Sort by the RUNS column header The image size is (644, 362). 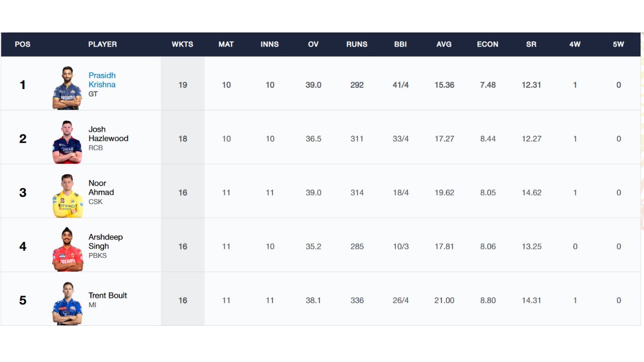[x=357, y=44]
